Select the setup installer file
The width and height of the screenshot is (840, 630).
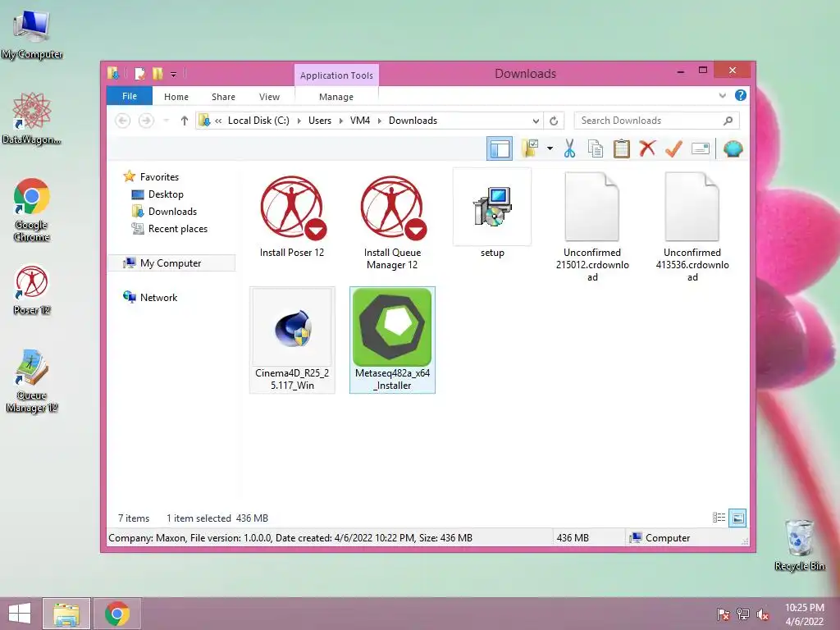point(492,214)
